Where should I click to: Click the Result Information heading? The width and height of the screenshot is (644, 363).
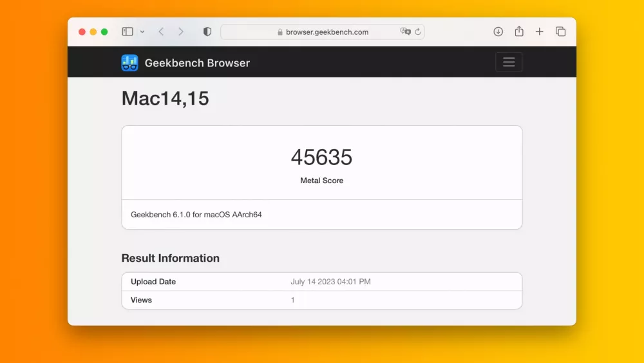click(171, 258)
